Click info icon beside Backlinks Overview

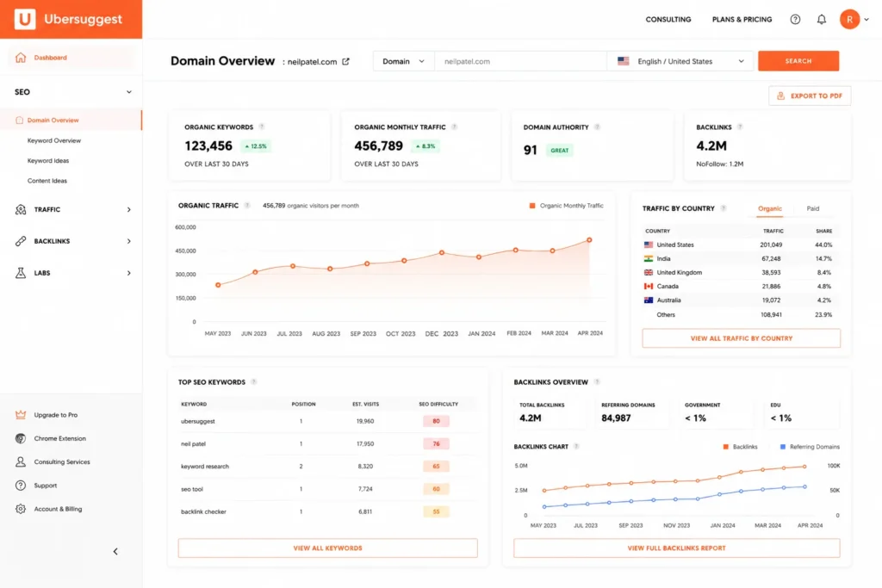tap(597, 382)
